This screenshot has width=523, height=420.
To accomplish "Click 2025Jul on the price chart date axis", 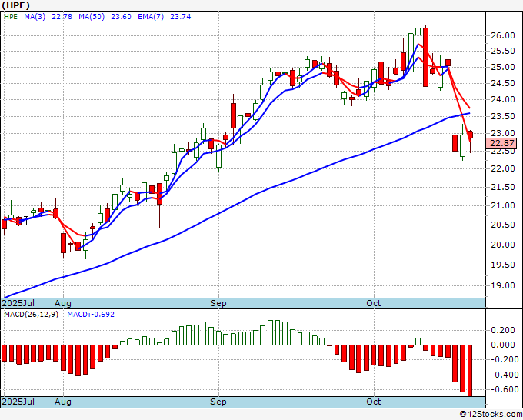I will coord(18,303).
